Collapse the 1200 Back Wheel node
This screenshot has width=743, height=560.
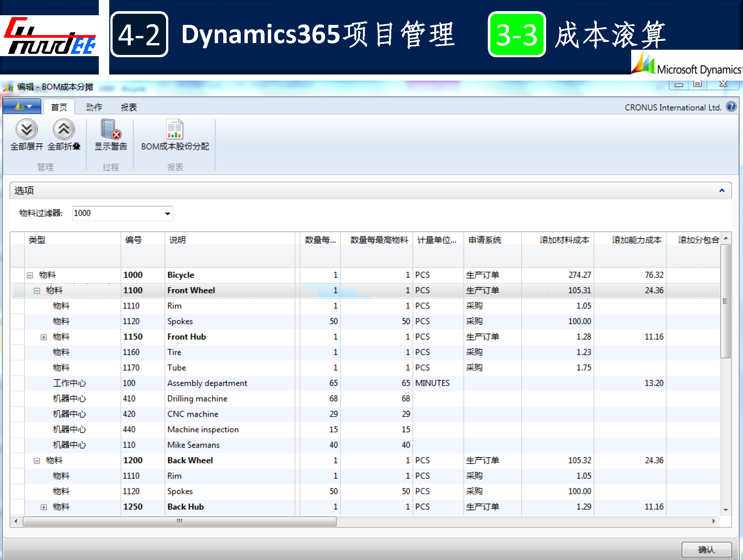[x=37, y=461]
